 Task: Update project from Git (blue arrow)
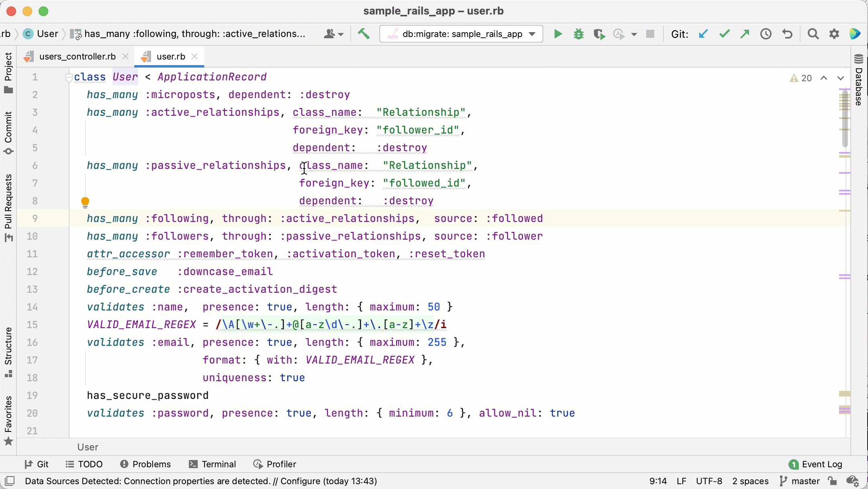point(704,34)
